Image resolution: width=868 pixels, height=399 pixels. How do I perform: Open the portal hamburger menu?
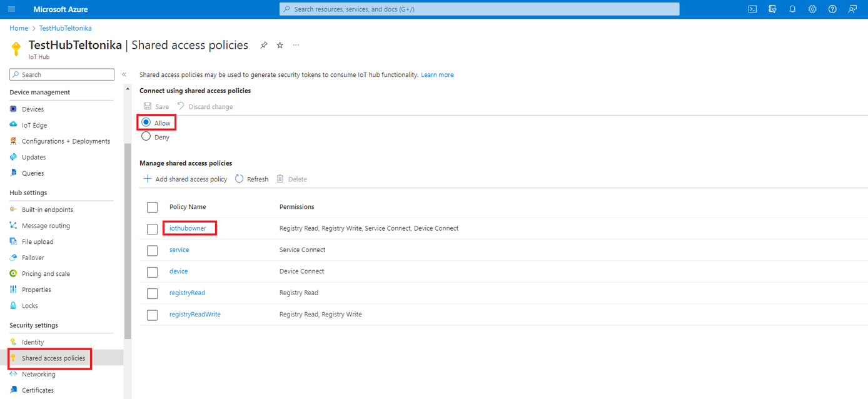coord(11,9)
